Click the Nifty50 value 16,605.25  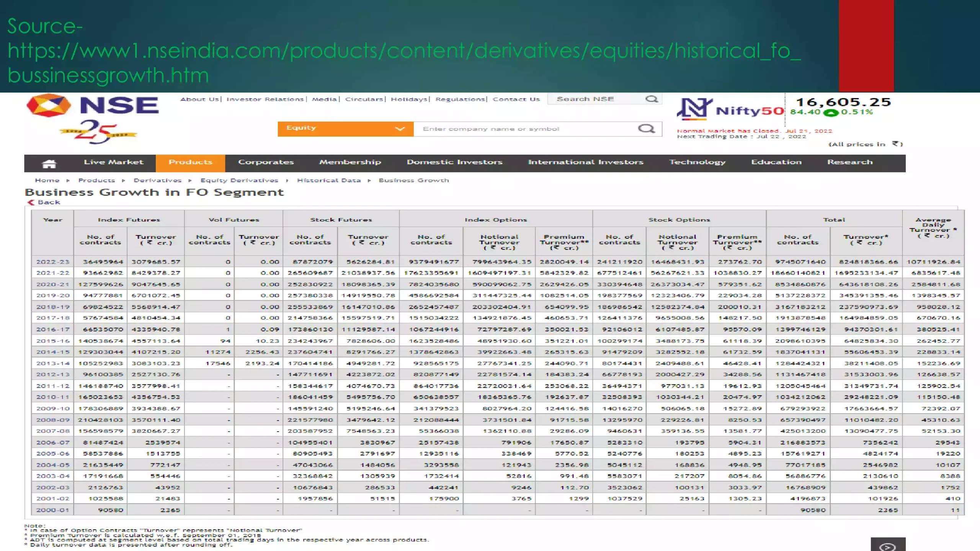click(843, 102)
